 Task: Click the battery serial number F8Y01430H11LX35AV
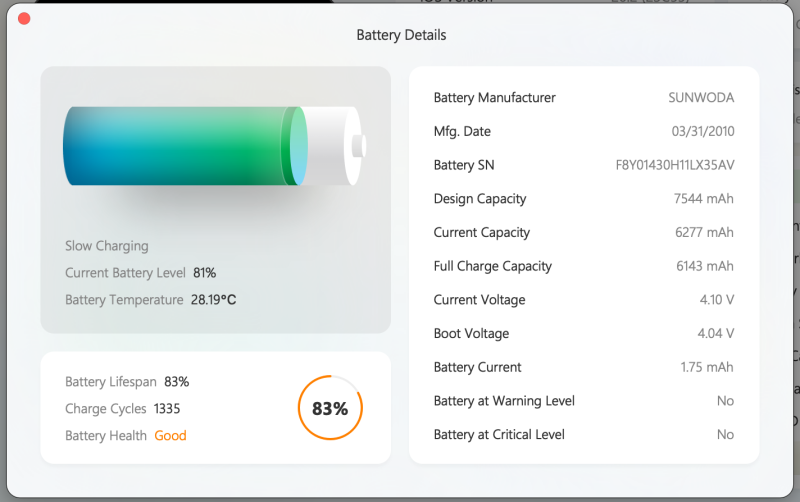coord(674,165)
